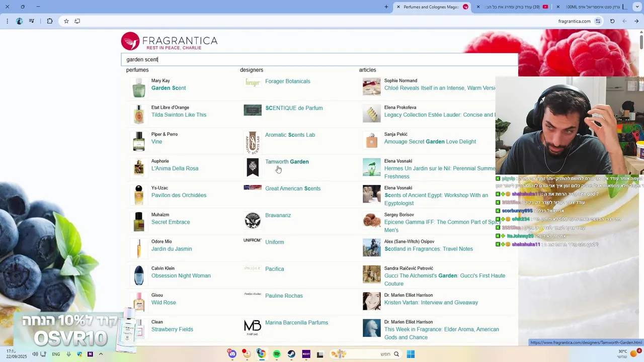Switch to the Perfumes and Colognes tab
The height and width of the screenshot is (362, 644).
point(432,7)
